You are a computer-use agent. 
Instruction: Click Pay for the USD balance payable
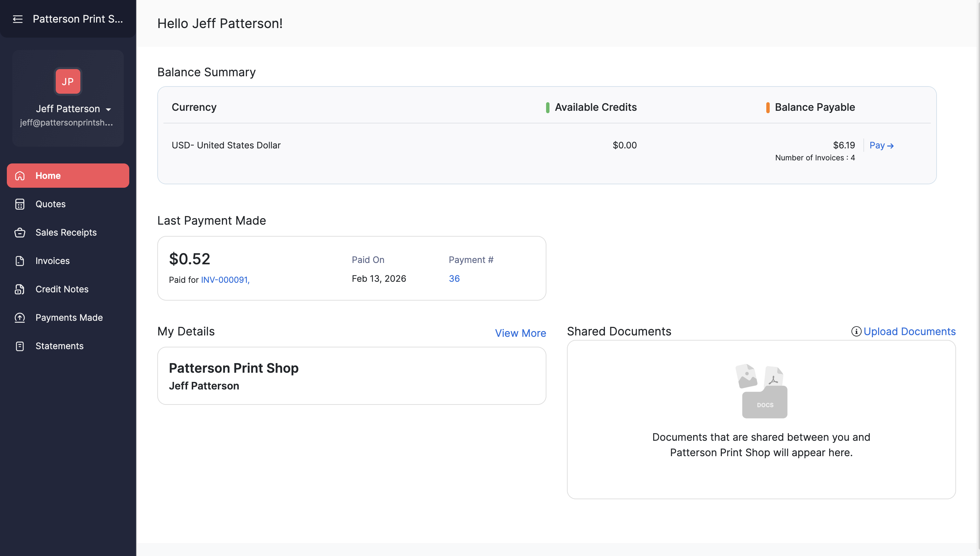coord(882,145)
